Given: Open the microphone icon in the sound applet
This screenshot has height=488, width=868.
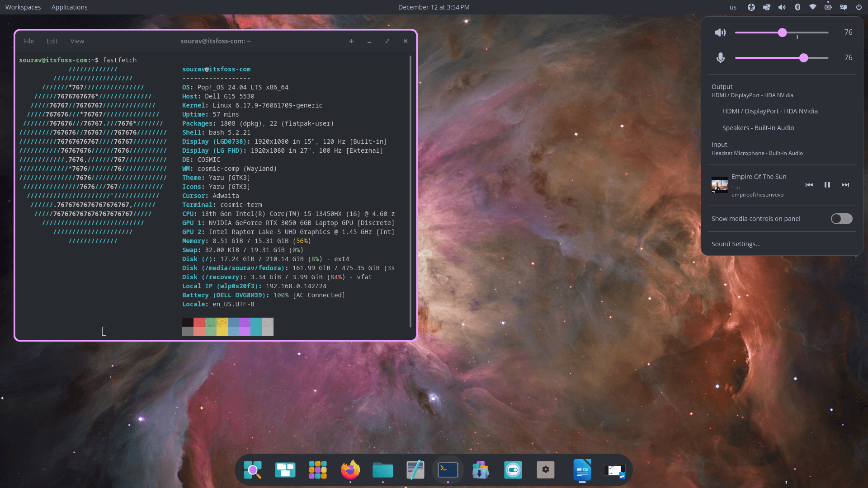Looking at the screenshot, I should click(x=720, y=58).
